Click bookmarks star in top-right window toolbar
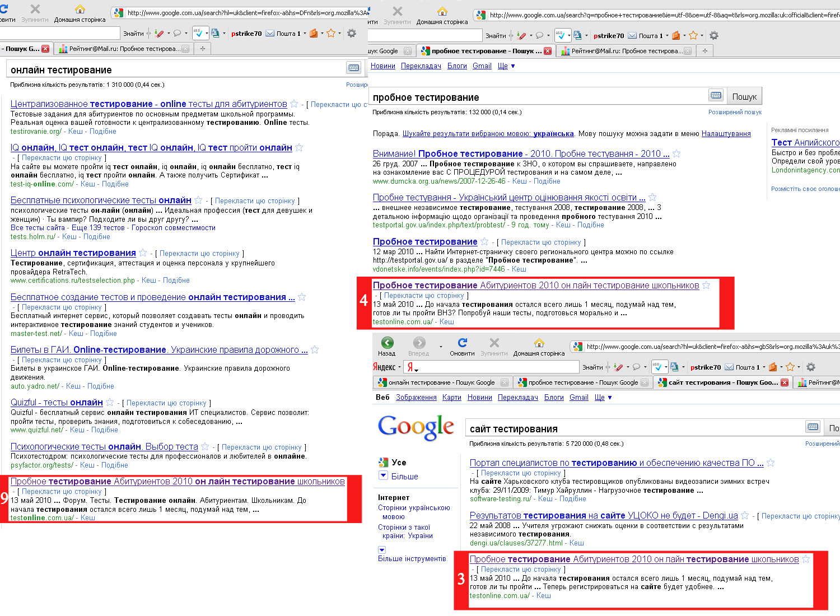The image size is (840, 616). (693, 35)
